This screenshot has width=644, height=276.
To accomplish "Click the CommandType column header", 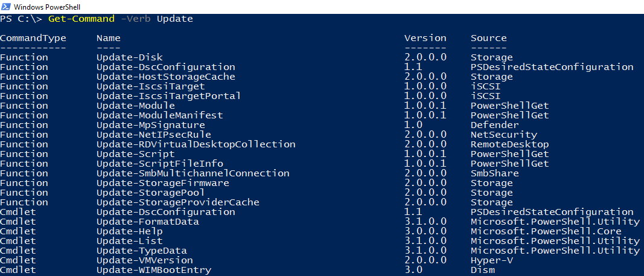I will pos(33,38).
